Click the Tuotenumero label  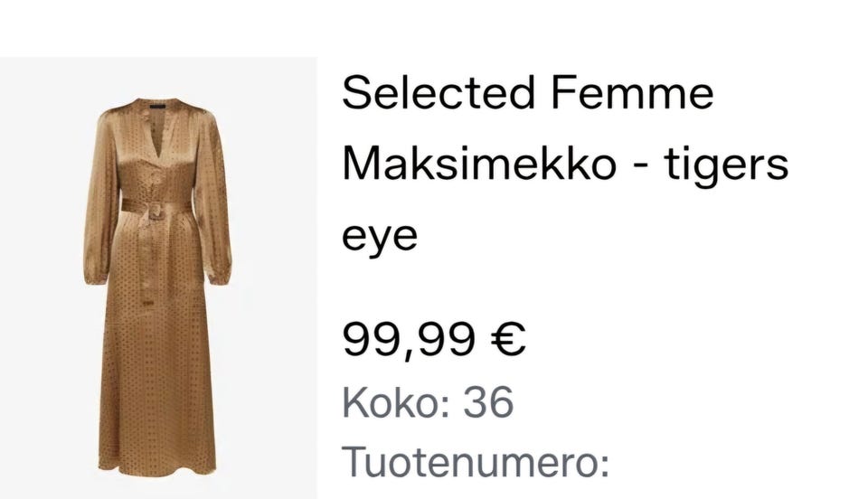point(476,463)
